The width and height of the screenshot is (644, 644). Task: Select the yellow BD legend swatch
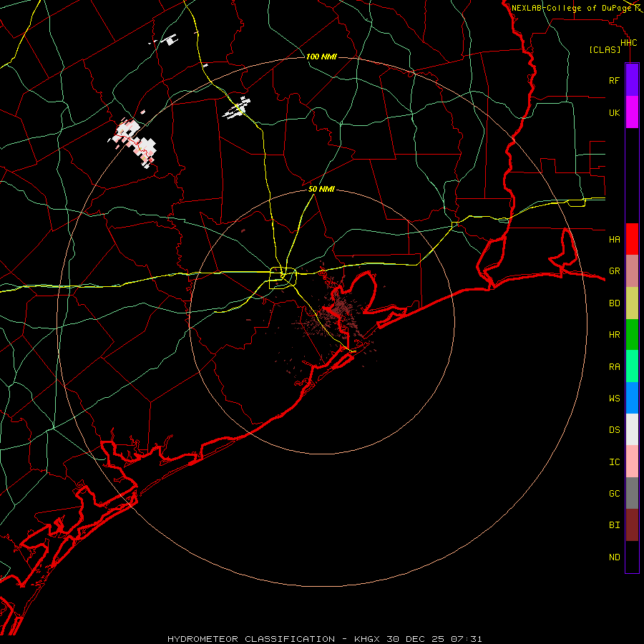tap(632, 303)
